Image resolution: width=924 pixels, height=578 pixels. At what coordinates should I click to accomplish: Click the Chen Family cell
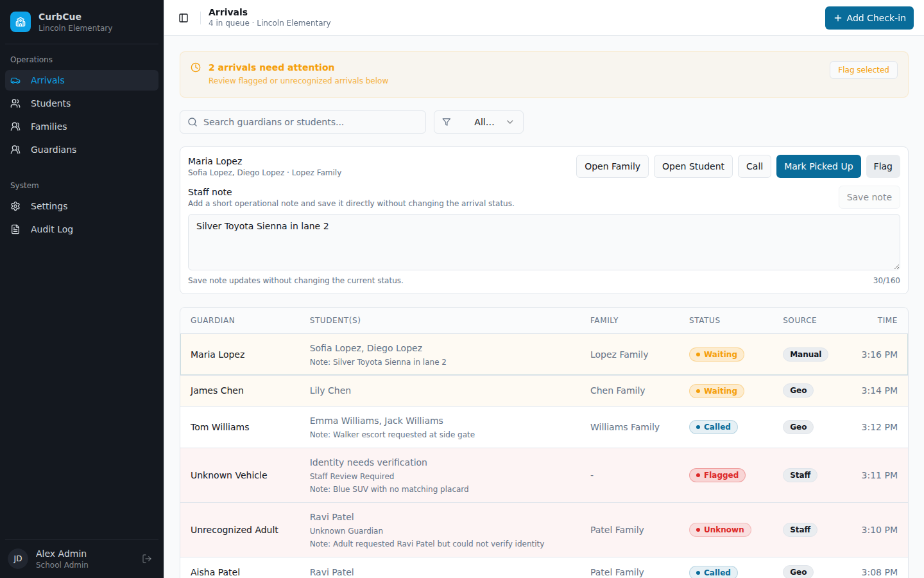617,390
